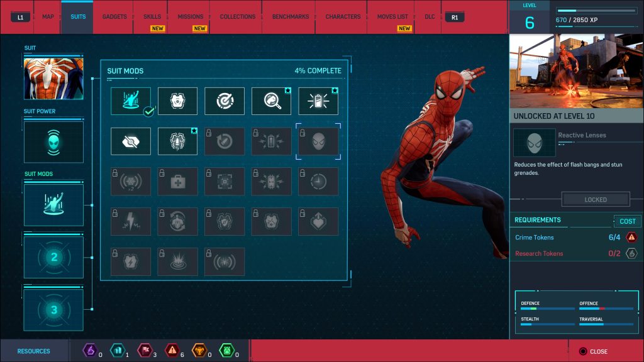Click the green backpack tokens icon in resources bar
Image resolution: width=644 pixels, height=362 pixels.
coord(228,351)
